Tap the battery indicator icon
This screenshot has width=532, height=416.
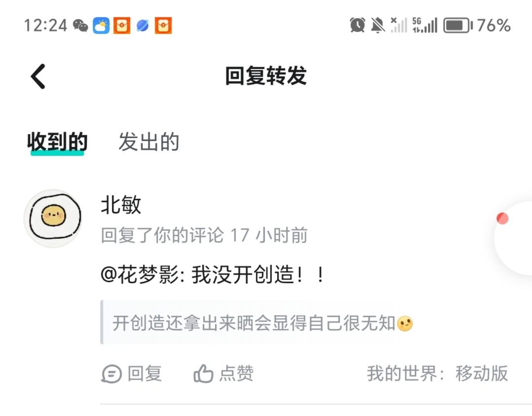(458, 26)
